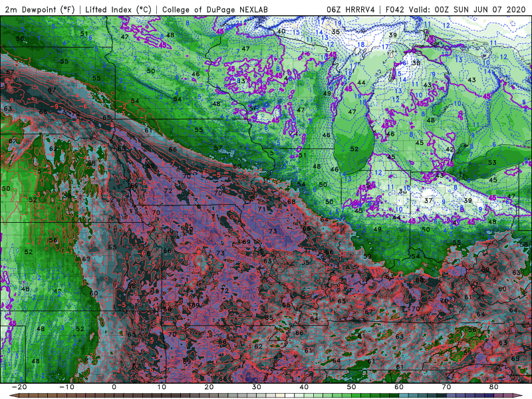Click the '-10' colorbar scale label
Image resolution: width=532 pixels, height=399 pixels.
click(x=66, y=387)
